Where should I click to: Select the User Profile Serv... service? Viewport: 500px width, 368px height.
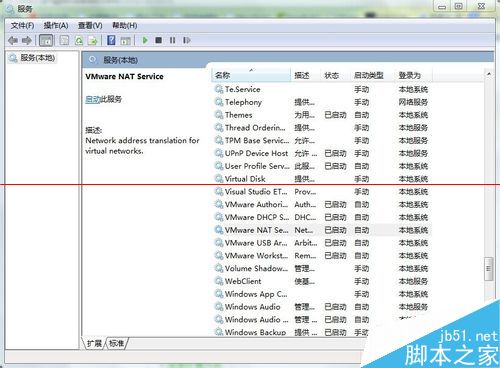(x=323, y=166)
